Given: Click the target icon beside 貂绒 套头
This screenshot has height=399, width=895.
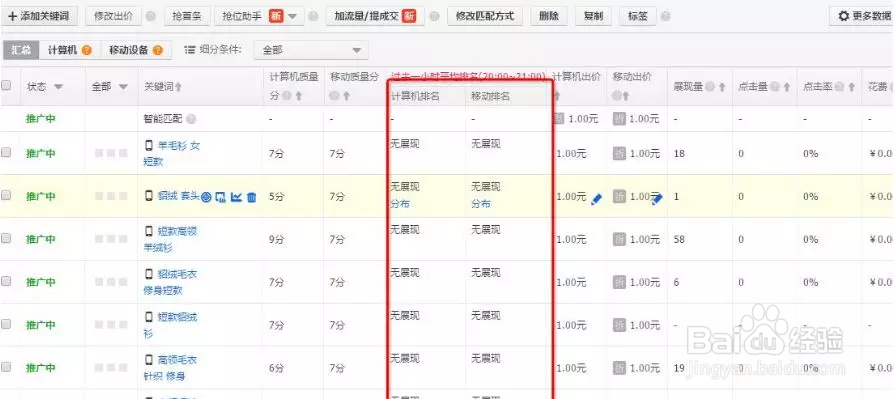Looking at the screenshot, I should tap(206, 197).
